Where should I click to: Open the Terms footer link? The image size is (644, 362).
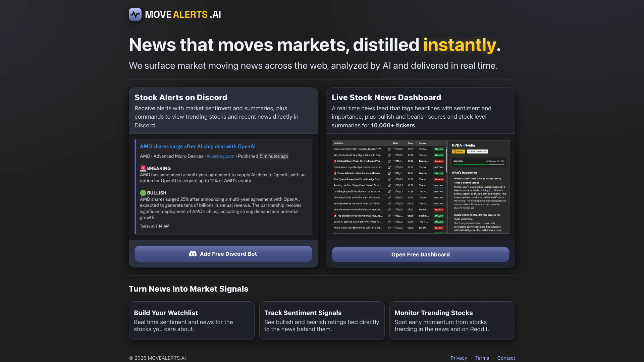click(x=482, y=358)
